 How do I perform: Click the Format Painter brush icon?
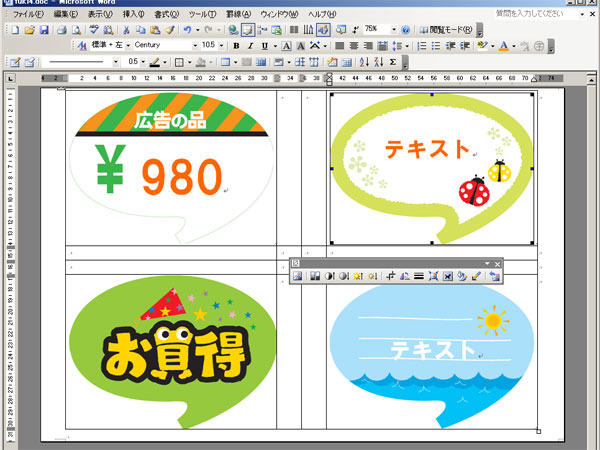[169, 31]
